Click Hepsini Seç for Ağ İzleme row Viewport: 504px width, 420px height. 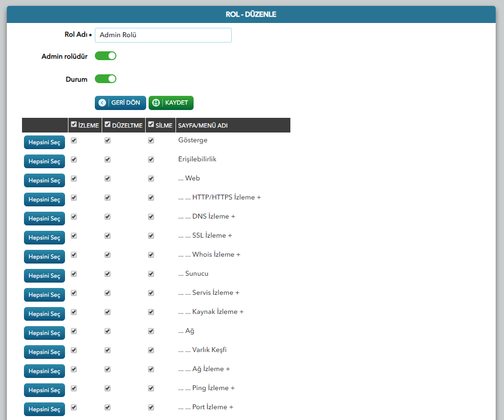[44, 371]
